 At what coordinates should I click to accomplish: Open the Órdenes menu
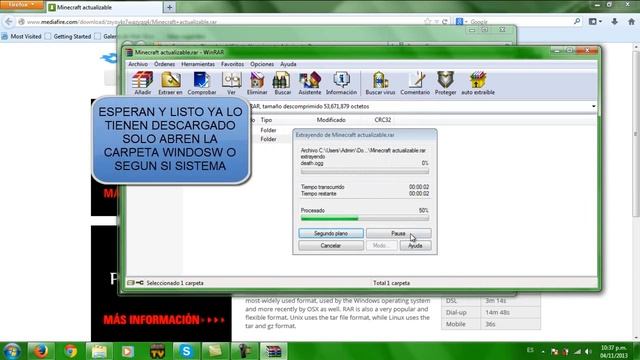164,64
